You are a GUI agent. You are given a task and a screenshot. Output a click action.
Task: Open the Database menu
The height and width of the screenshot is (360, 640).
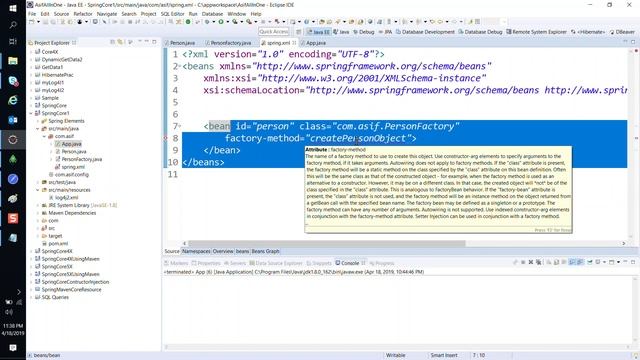point(212,14)
